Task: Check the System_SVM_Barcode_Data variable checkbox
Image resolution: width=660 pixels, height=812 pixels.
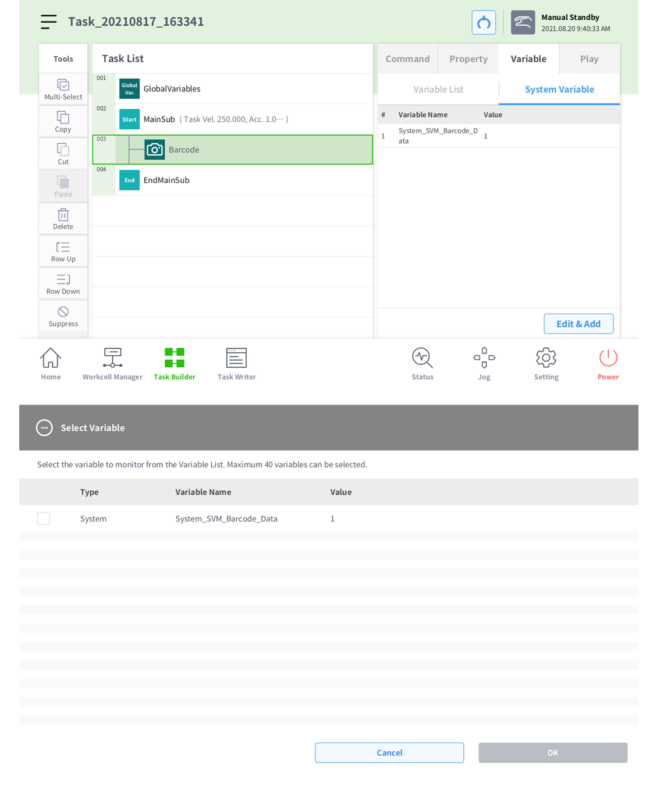Action: (x=44, y=519)
